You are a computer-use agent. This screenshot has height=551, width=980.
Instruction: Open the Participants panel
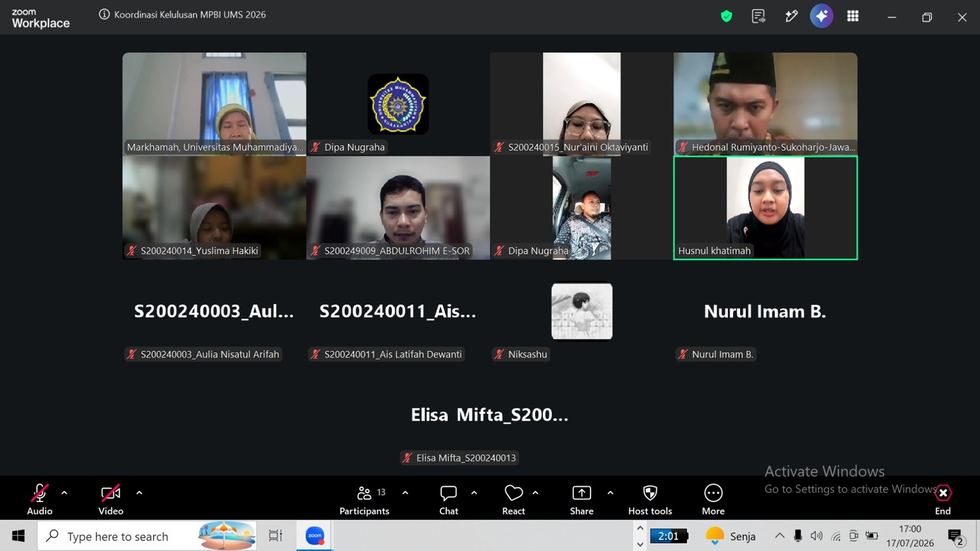(365, 500)
